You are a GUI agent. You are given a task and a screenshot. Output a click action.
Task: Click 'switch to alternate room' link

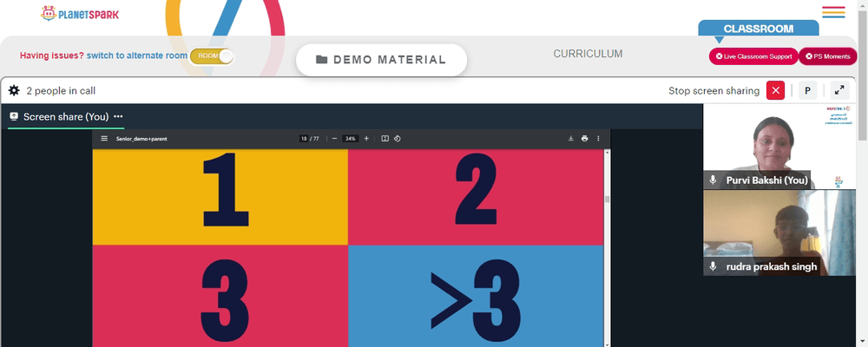click(x=137, y=56)
